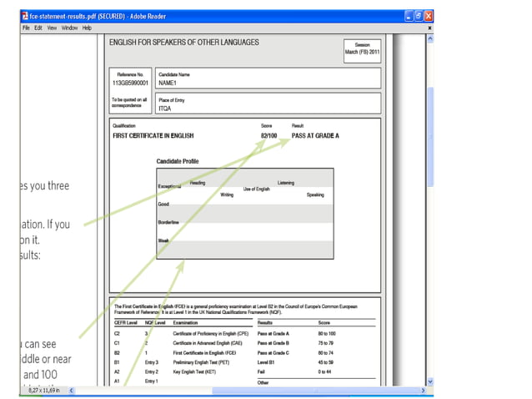The image size is (532, 399).
Task: Click Certificate of Proficiency in English (CPE) row
Action: coord(211,333)
